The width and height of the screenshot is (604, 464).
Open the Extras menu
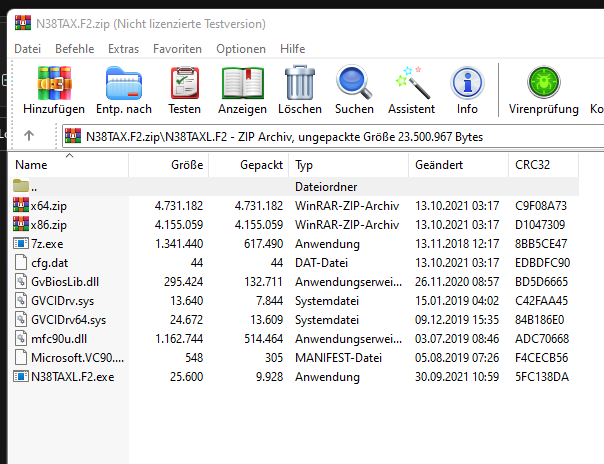tap(123, 49)
